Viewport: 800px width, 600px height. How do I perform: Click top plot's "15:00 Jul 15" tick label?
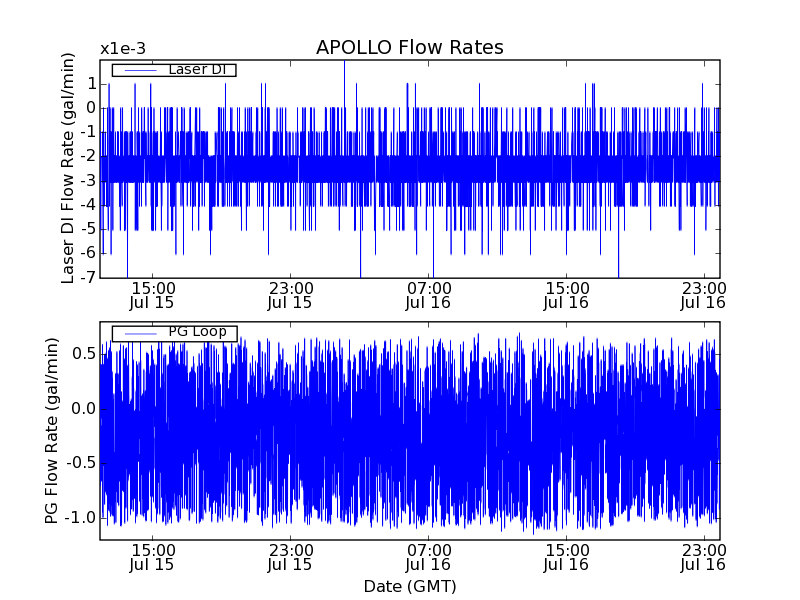152,294
